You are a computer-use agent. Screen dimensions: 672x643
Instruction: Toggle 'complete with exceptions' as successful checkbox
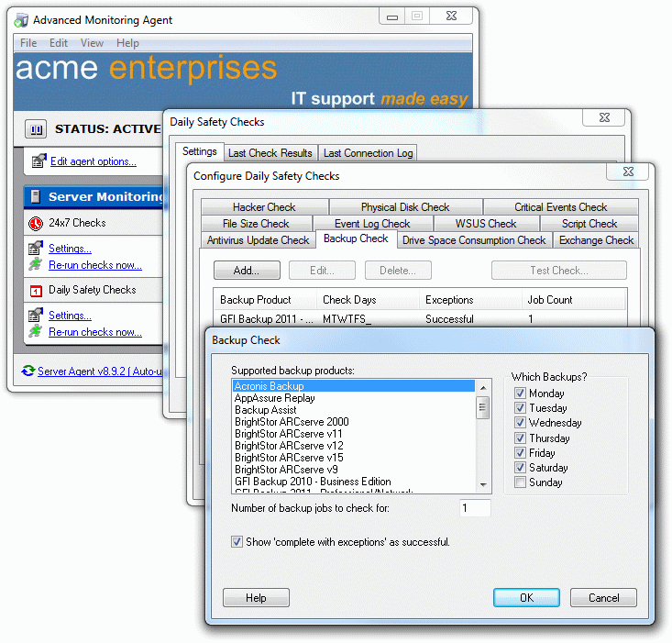(237, 542)
